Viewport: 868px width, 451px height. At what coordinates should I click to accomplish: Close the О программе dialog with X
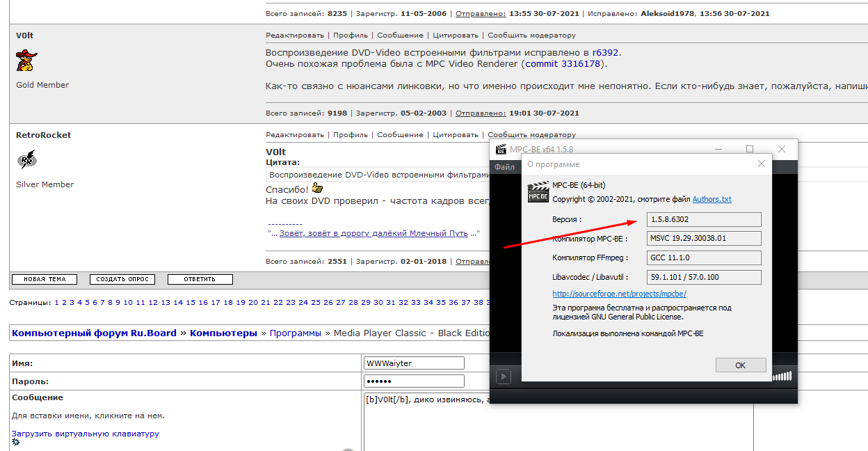coord(761,164)
